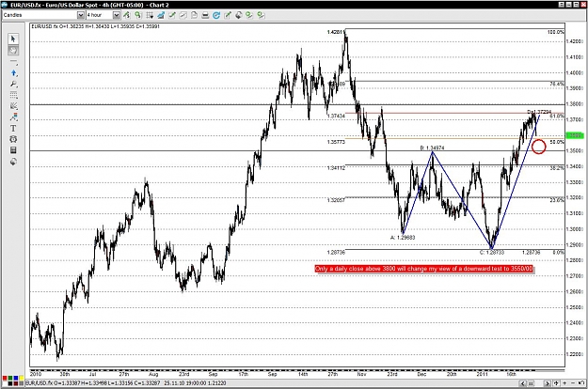Click the green checkmark line toolbar icon
Screen dimensions: 588x389
172,15
